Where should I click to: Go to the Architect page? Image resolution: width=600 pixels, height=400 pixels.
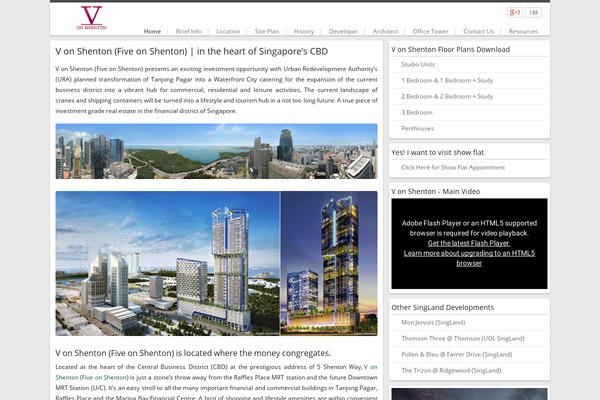[385, 31]
